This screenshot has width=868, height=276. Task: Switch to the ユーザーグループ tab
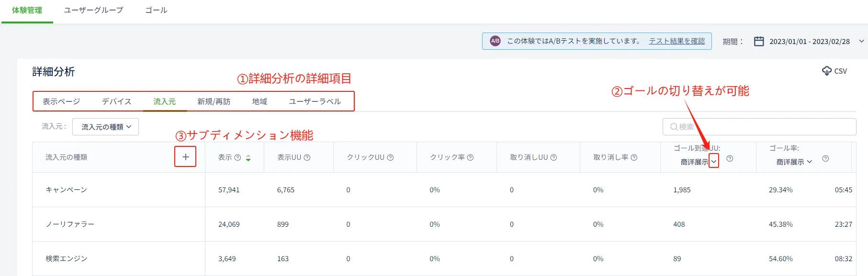[x=93, y=10]
